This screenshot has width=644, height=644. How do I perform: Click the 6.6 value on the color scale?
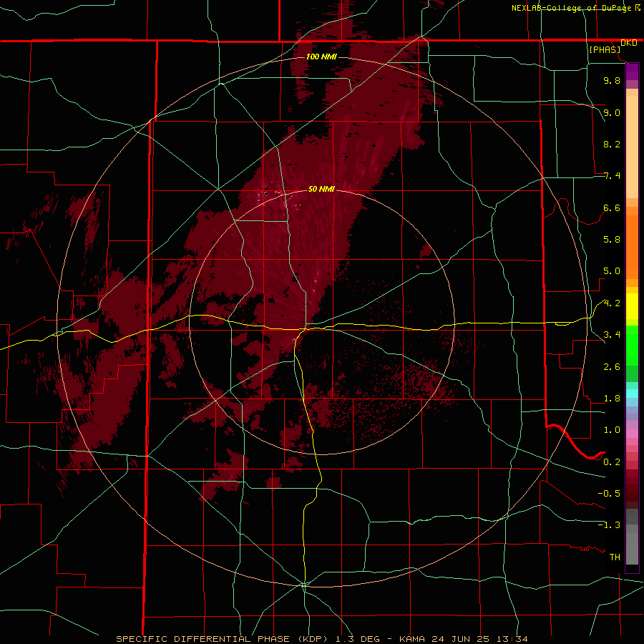click(x=612, y=208)
